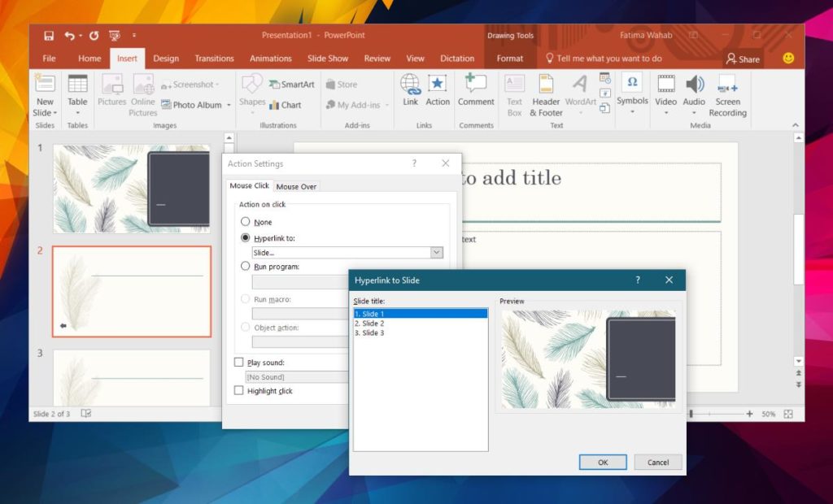Switch to the Mouse Over tab
Image resolution: width=833 pixels, height=504 pixels.
point(297,186)
